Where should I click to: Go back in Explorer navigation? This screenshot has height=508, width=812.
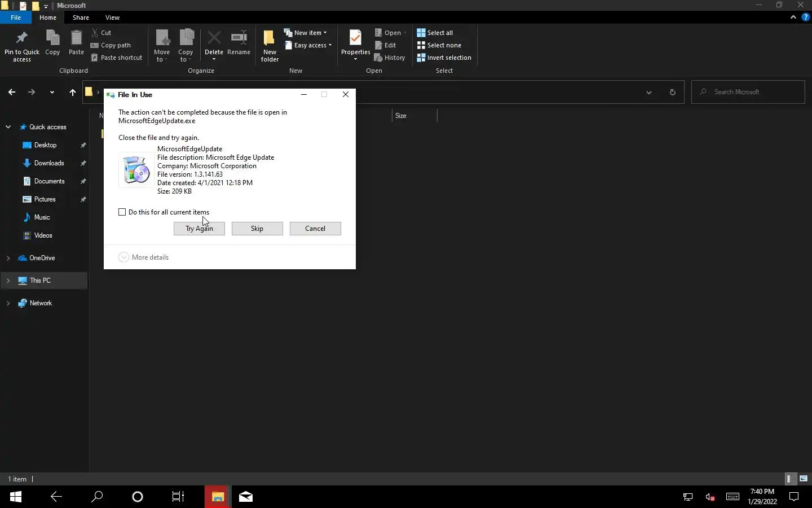[12, 92]
